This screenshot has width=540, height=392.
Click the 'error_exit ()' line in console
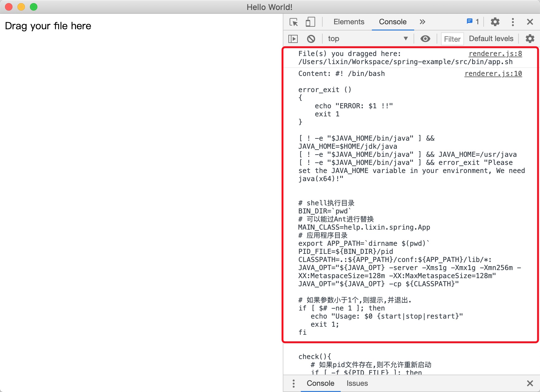325,90
